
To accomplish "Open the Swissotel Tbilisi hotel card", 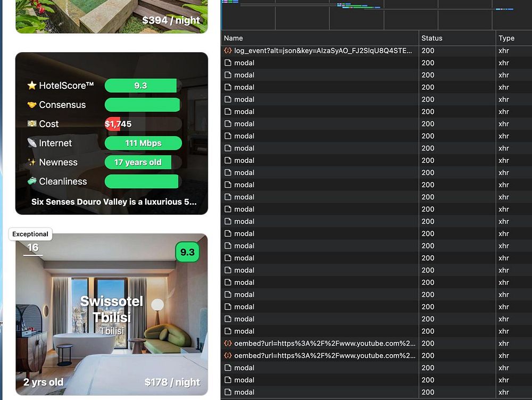I will [x=112, y=314].
